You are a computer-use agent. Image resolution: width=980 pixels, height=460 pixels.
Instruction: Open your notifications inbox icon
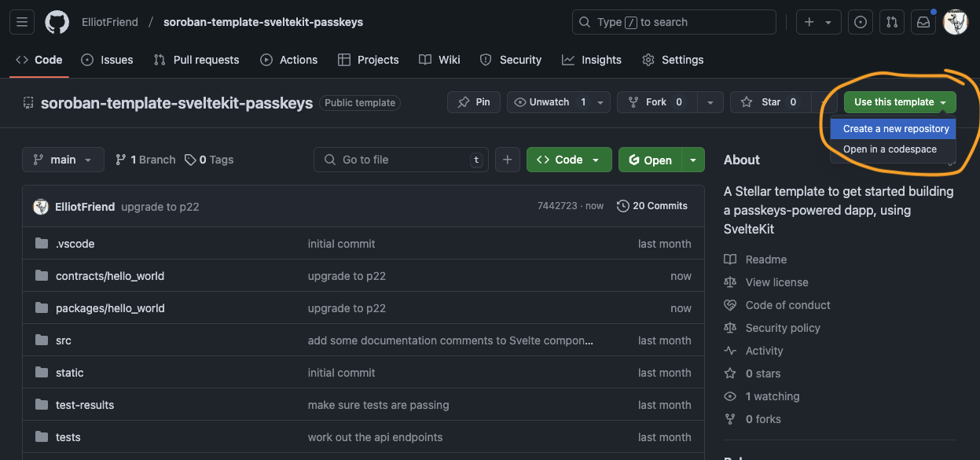click(923, 21)
